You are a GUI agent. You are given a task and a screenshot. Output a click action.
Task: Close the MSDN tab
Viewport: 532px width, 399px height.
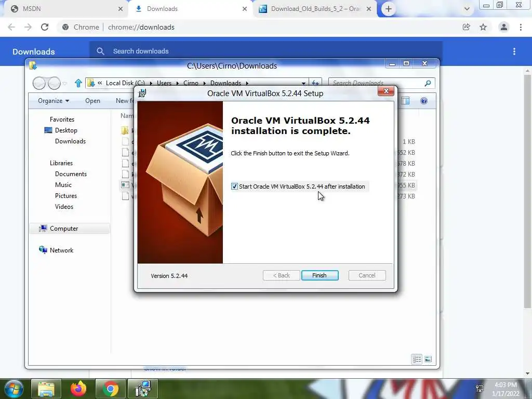coord(121,9)
